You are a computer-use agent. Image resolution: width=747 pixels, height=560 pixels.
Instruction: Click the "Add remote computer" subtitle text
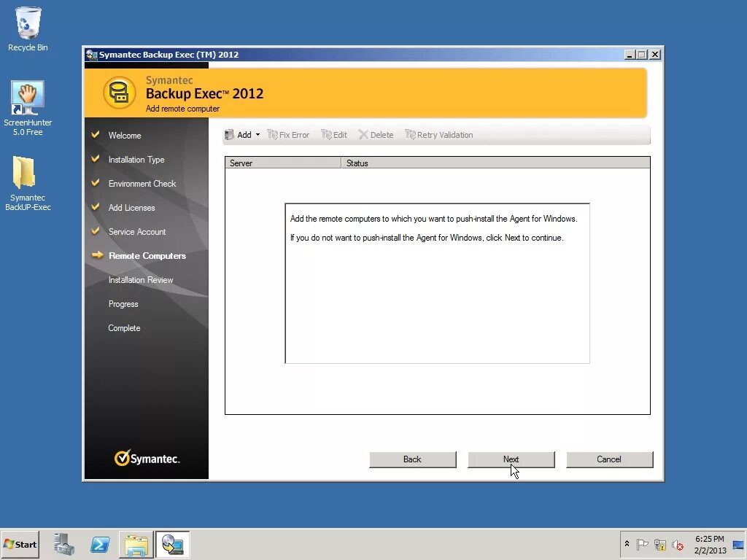coord(182,109)
